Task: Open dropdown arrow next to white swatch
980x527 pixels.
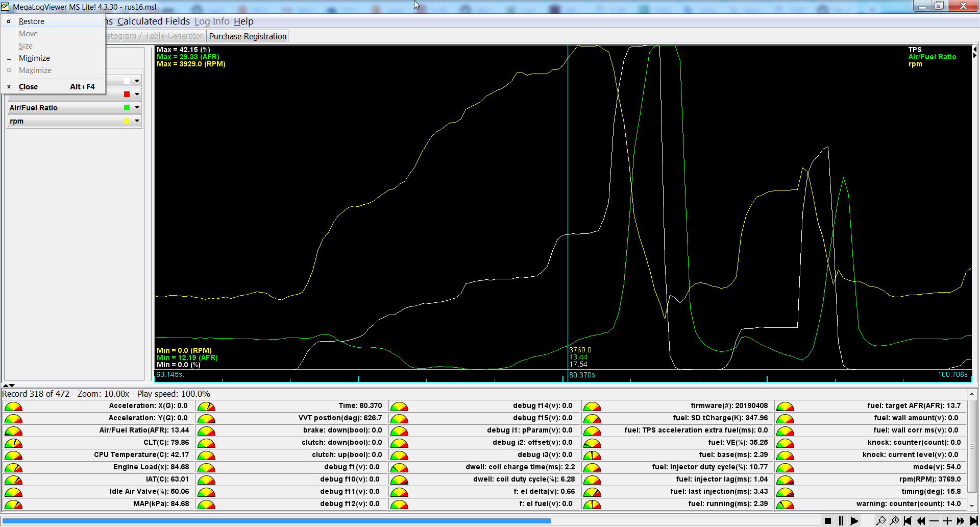Action: pyautogui.click(x=137, y=81)
